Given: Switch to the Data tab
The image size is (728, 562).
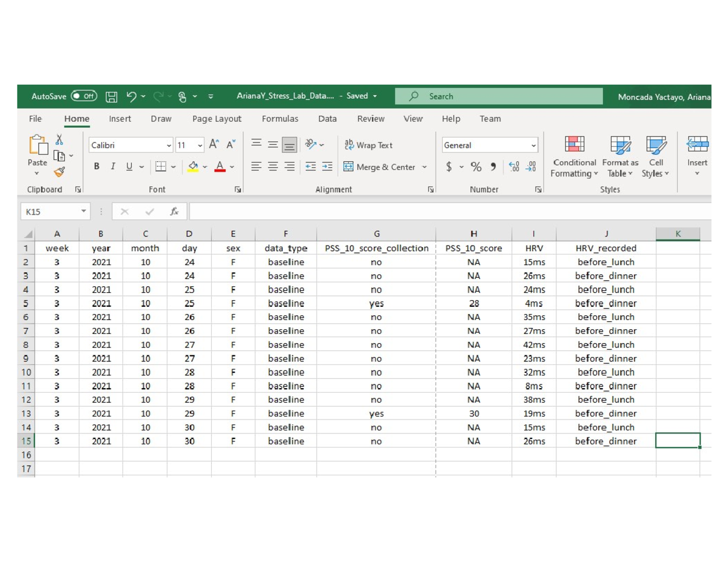Looking at the screenshot, I should point(327,119).
